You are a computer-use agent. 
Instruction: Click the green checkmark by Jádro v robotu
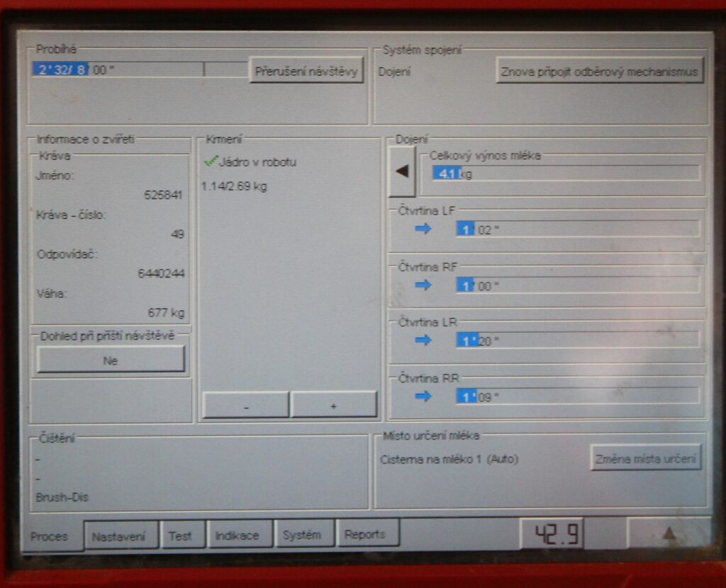click(211, 162)
